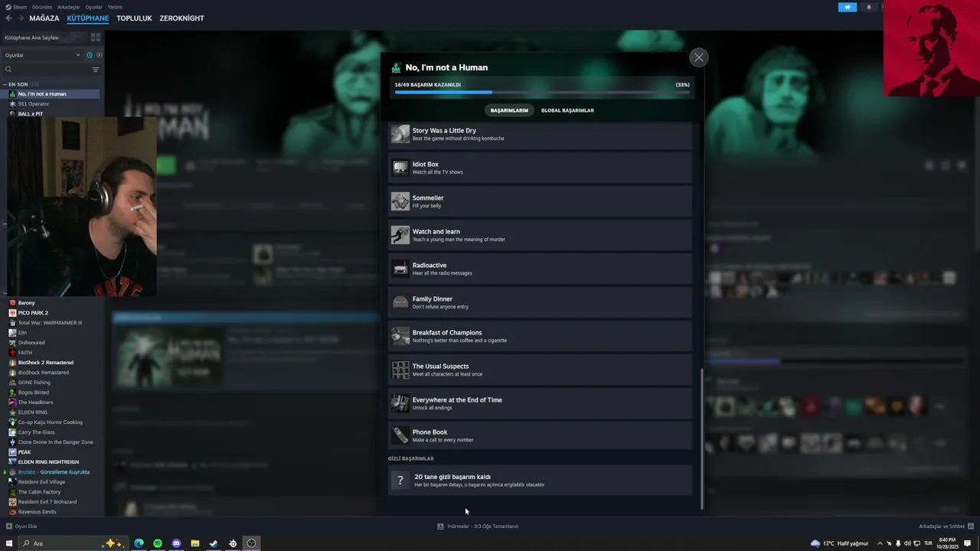Close the achievements dialog with the X
The height and width of the screenshot is (551, 980).
pyautogui.click(x=698, y=57)
